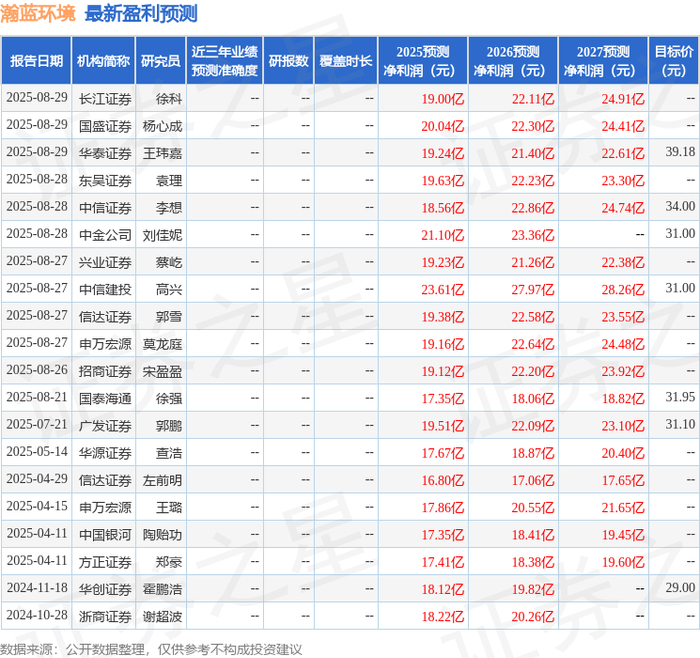Click the 2026预测净利润 column header

(x=513, y=61)
